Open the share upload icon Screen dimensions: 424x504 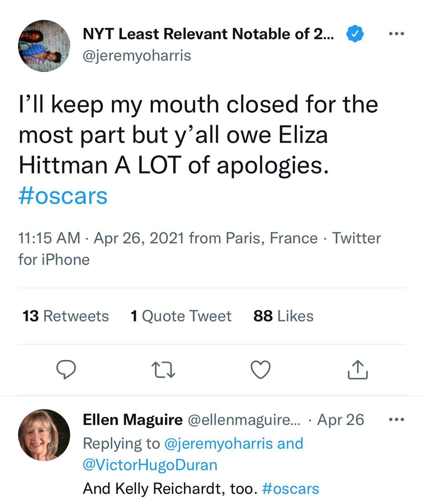(358, 369)
